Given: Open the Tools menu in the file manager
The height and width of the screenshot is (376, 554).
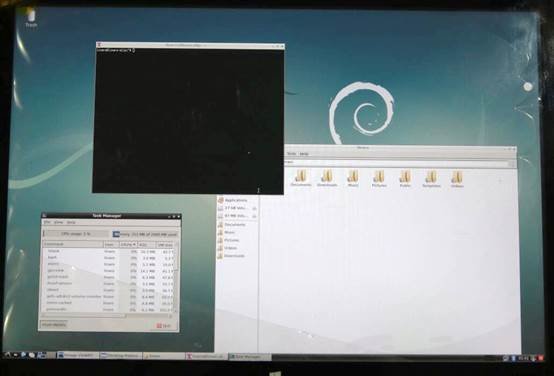Looking at the screenshot, I should [291, 154].
